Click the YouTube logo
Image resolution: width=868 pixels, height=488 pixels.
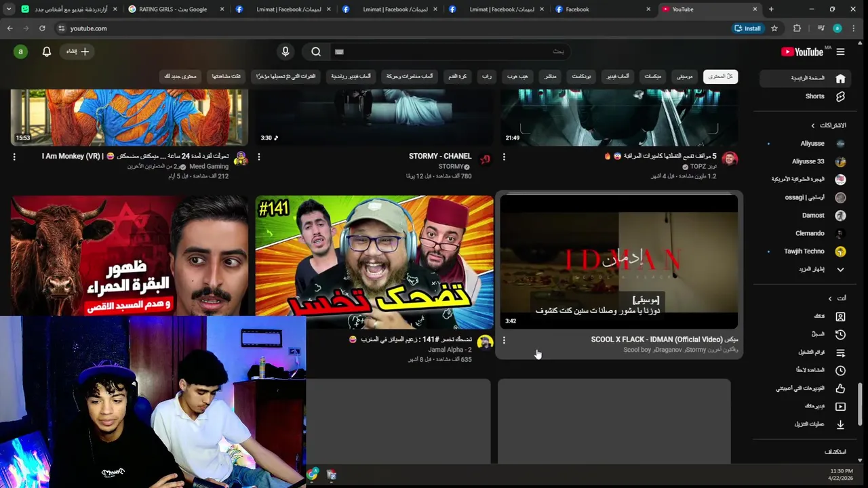tap(803, 52)
